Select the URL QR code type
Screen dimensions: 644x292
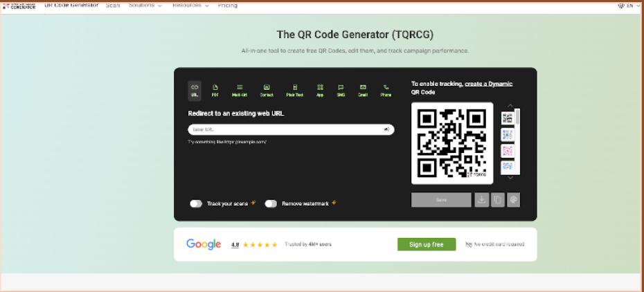click(195, 91)
